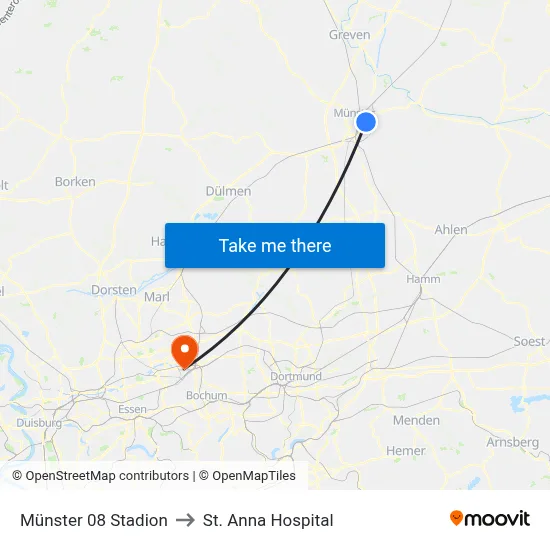
Task: Open the Moovit logo
Action: [490, 518]
